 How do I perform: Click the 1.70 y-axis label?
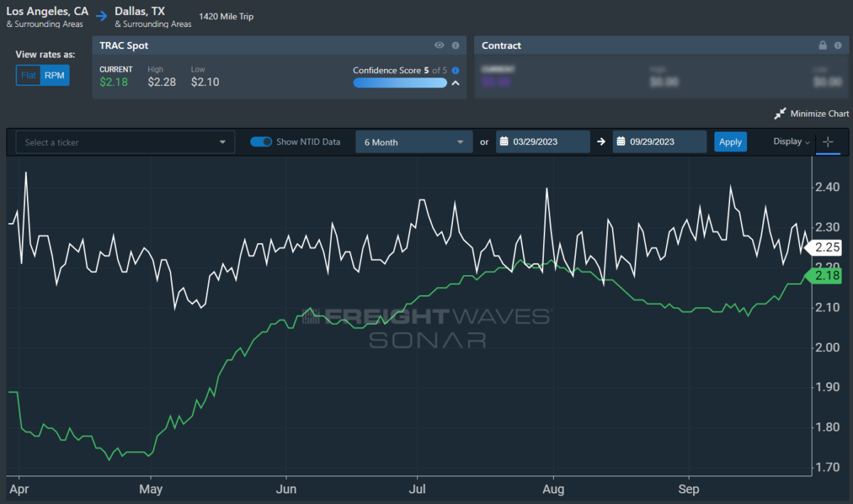tap(827, 468)
